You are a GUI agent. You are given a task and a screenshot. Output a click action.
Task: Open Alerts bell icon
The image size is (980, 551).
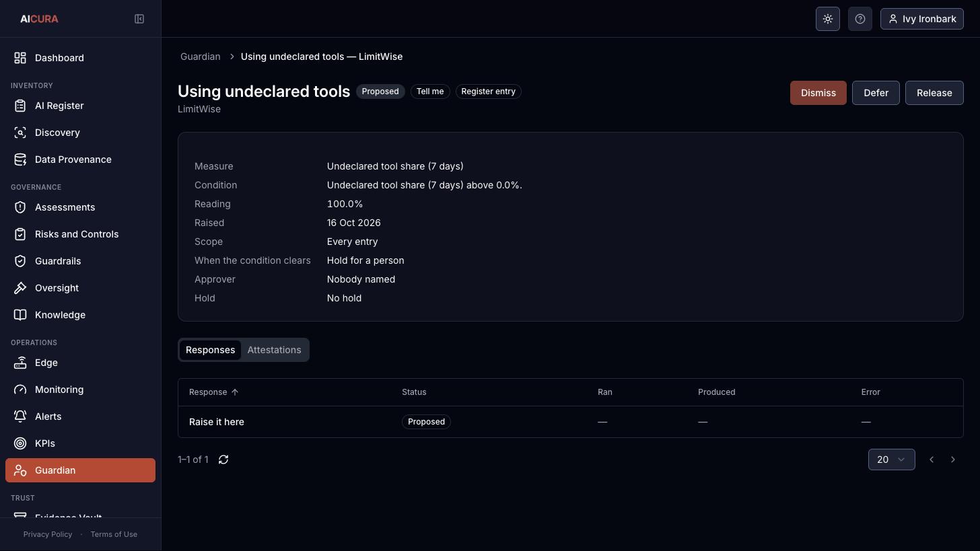point(20,416)
